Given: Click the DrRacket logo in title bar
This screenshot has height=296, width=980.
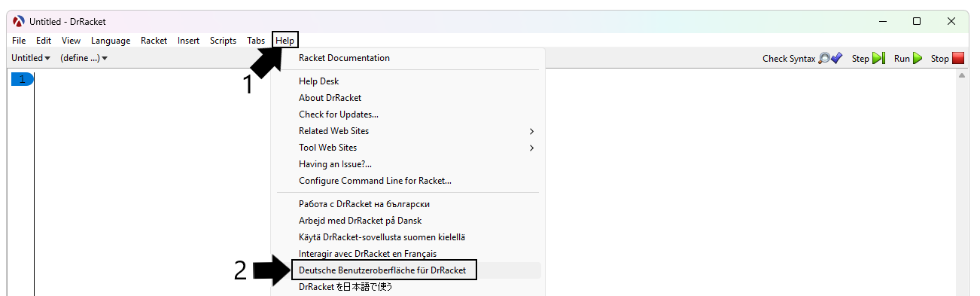Looking at the screenshot, I should click(x=20, y=21).
